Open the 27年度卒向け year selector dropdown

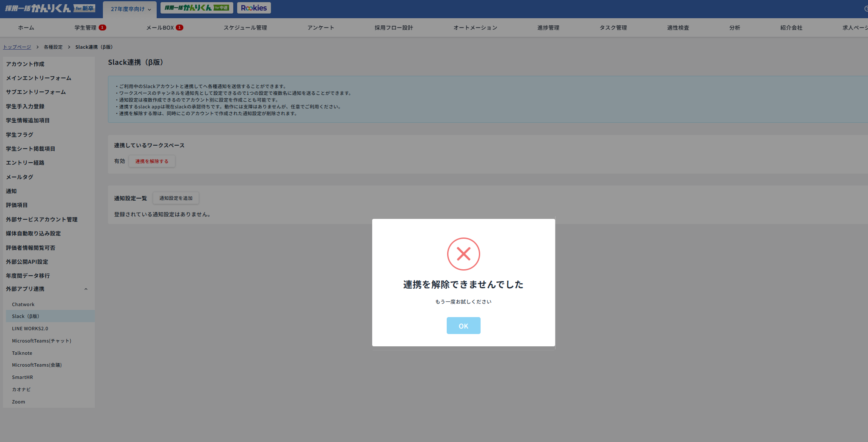click(x=130, y=8)
